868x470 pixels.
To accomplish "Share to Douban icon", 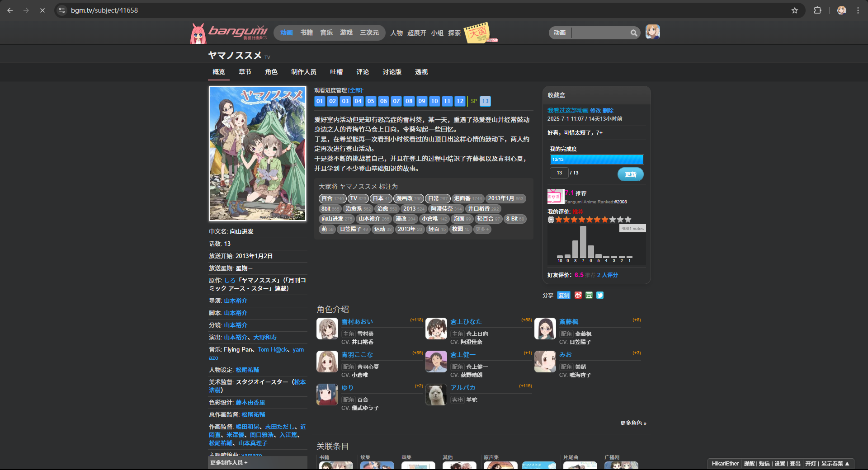I will pyautogui.click(x=589, y=295).
